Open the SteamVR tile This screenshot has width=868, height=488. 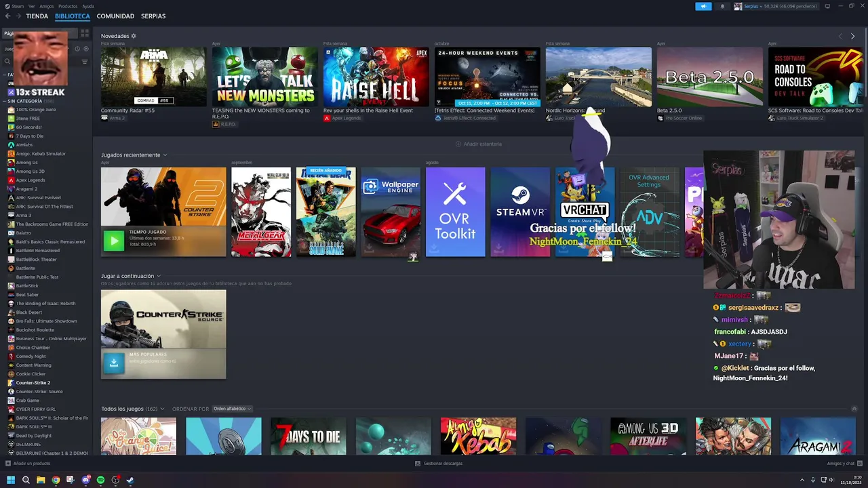[520, 212]
